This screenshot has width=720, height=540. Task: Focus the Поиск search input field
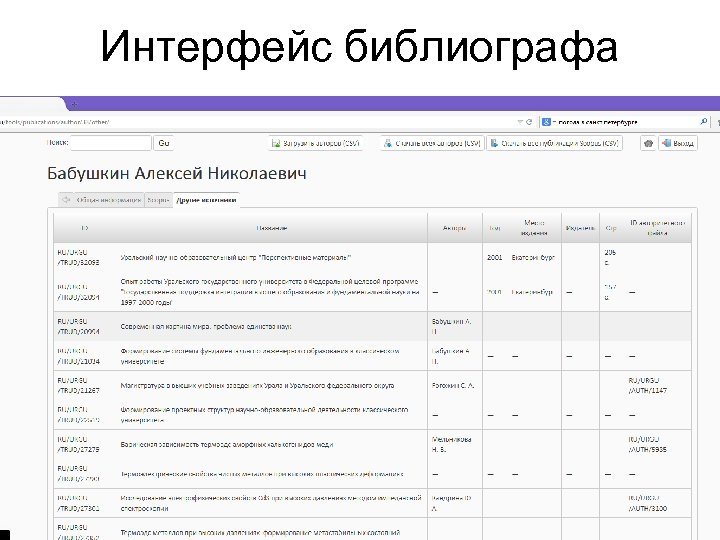[111, 143]
